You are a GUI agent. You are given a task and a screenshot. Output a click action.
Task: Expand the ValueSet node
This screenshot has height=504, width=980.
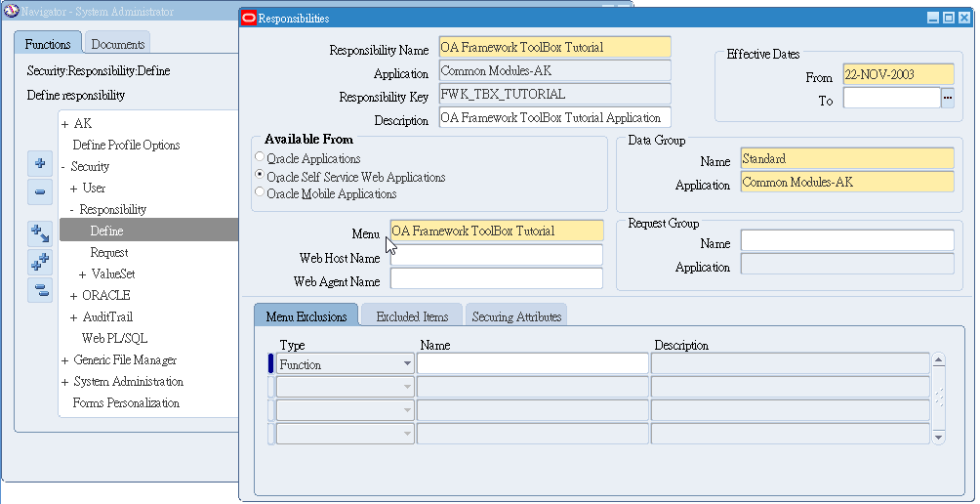tap(83, 274)
